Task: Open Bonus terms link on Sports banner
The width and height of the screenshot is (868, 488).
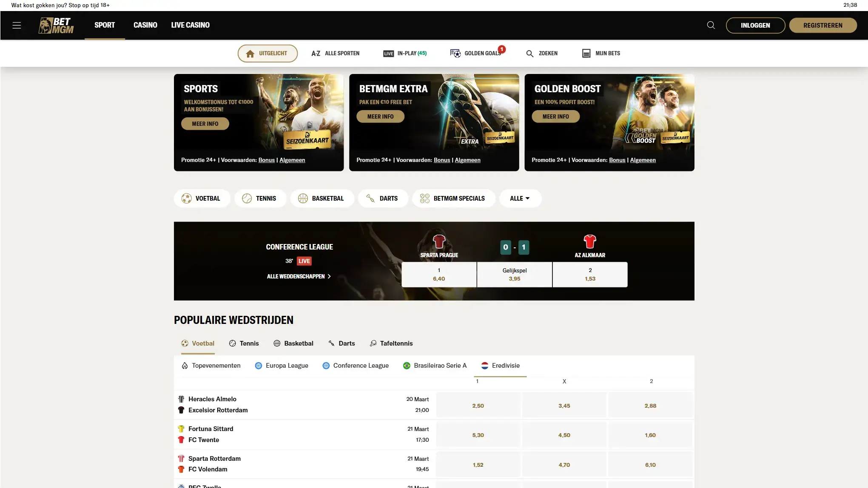Action: (x=267, y=160)
